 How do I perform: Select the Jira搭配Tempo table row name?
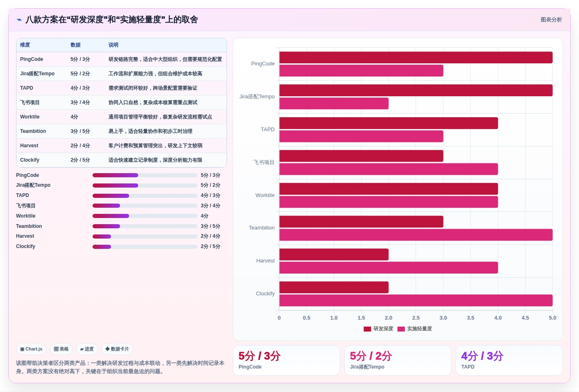(37, 74)
